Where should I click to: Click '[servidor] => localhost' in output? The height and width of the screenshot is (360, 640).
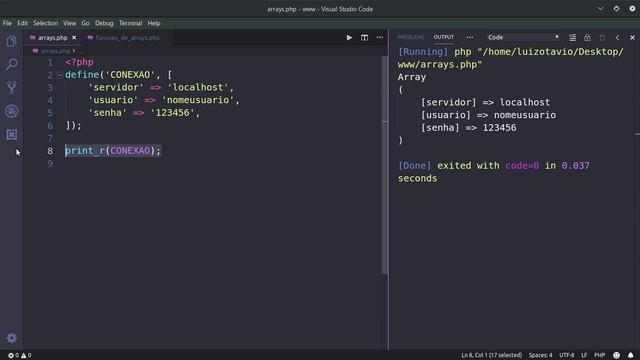point(485,102)
